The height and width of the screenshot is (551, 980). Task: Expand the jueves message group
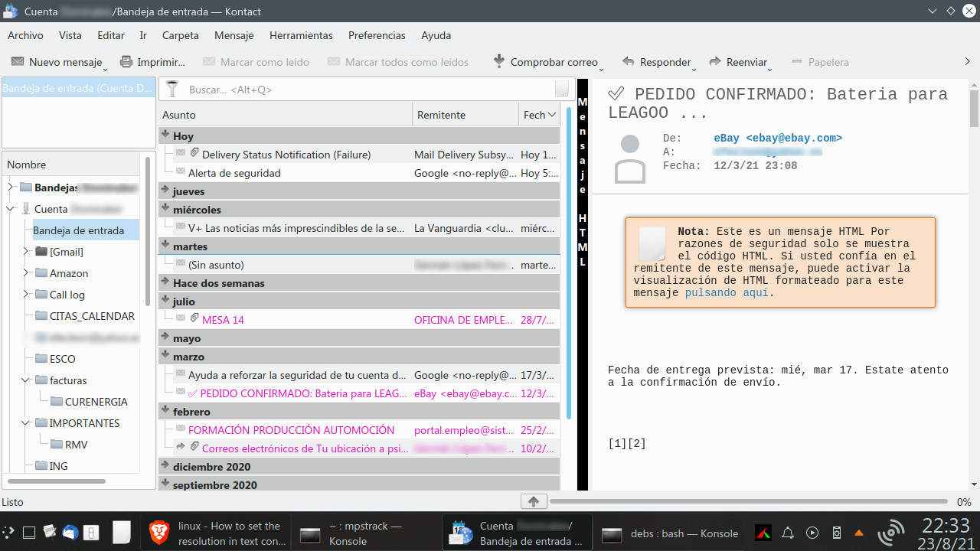click(x=165, y=191)
